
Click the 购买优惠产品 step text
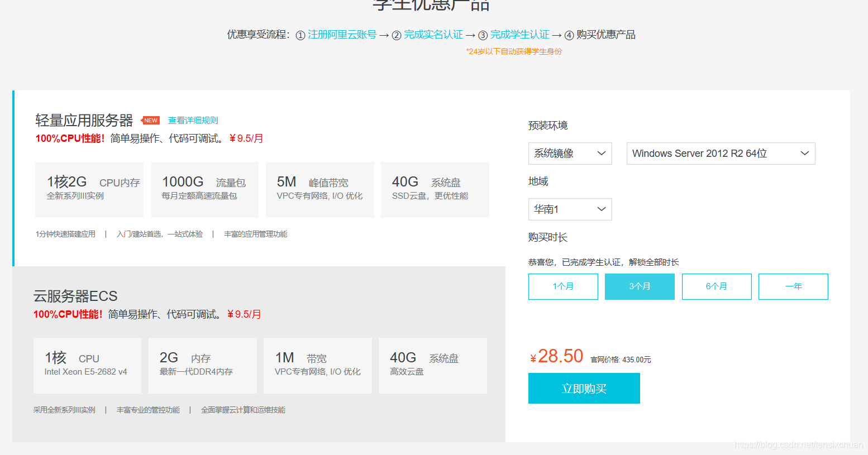[606, 35]
